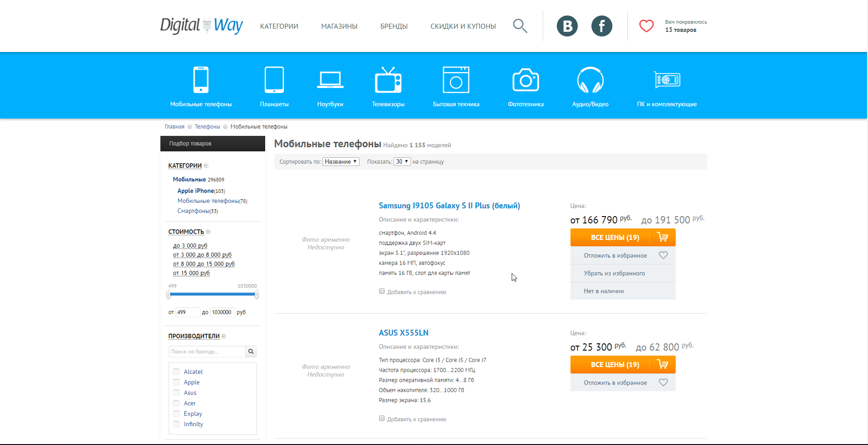Filter price от 15 000 руб
Viewport: 868px width, 445px height.
(x=191, y=273)
